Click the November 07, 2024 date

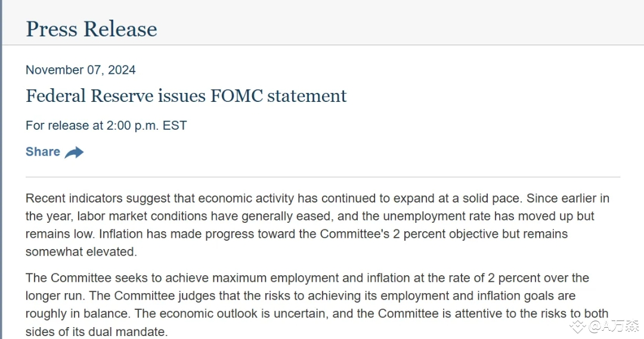click(80, 70)
